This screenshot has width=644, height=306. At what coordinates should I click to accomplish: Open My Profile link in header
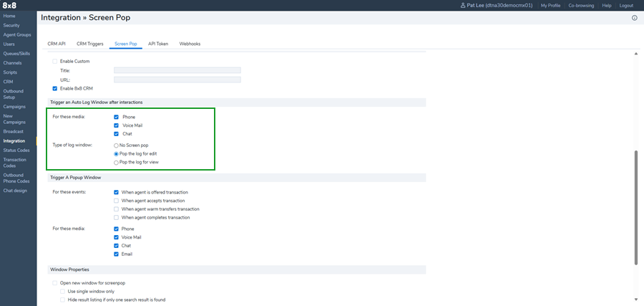[x=550, y=5]
